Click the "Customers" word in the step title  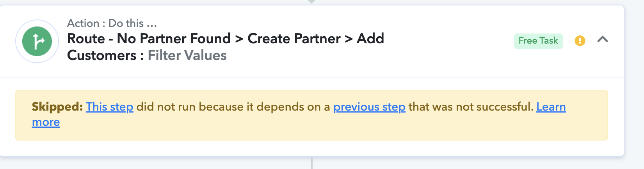pos(102,55)
